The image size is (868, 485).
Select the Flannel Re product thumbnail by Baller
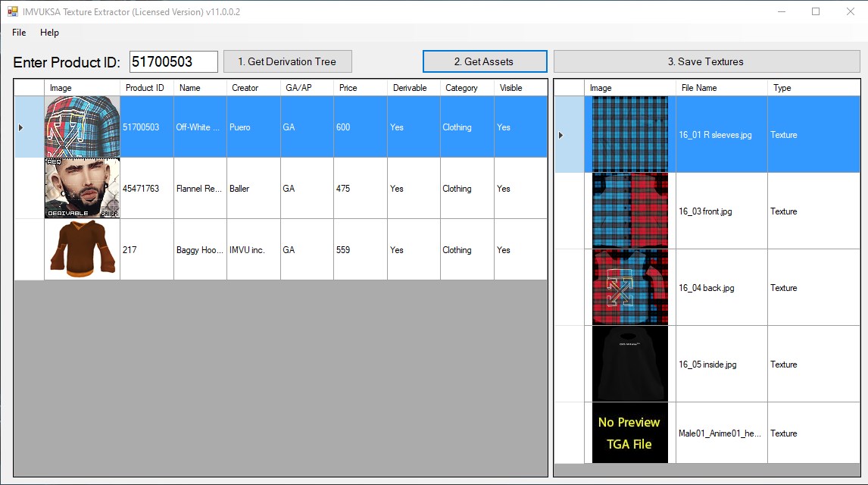(81, 188)
